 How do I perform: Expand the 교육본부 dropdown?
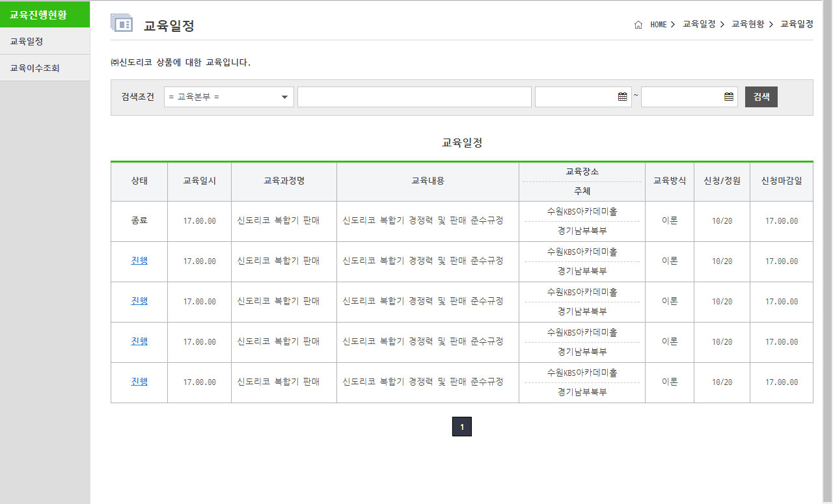229,97
